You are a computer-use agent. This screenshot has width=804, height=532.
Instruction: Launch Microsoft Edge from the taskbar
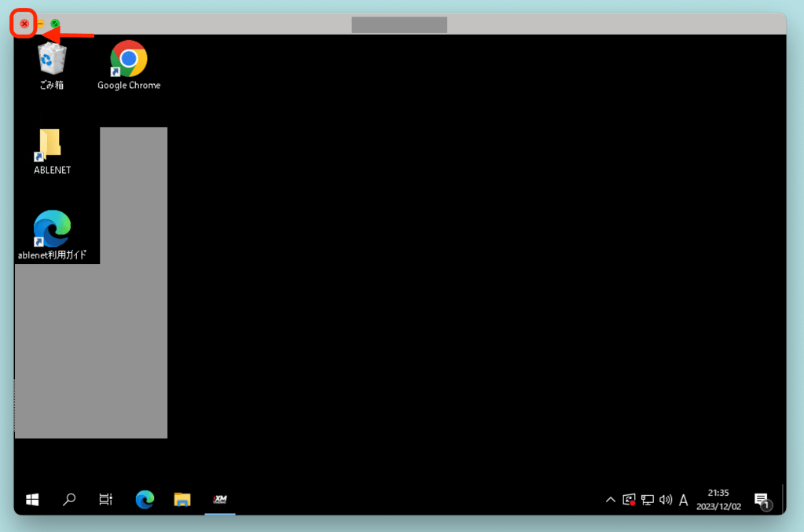[x=145, y=499]
